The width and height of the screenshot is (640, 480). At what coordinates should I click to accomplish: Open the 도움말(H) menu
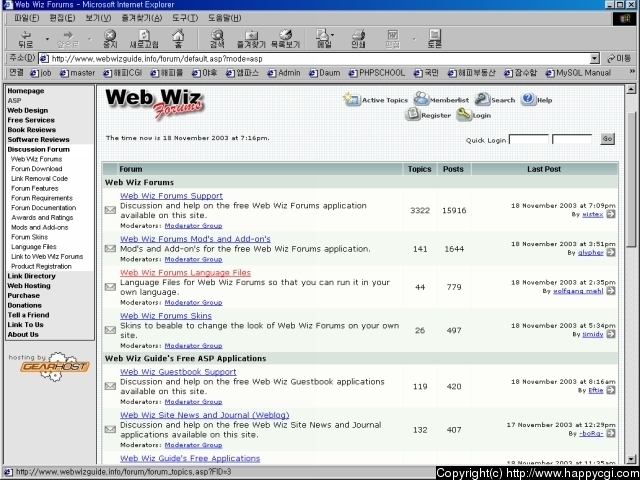coord(224,18)
